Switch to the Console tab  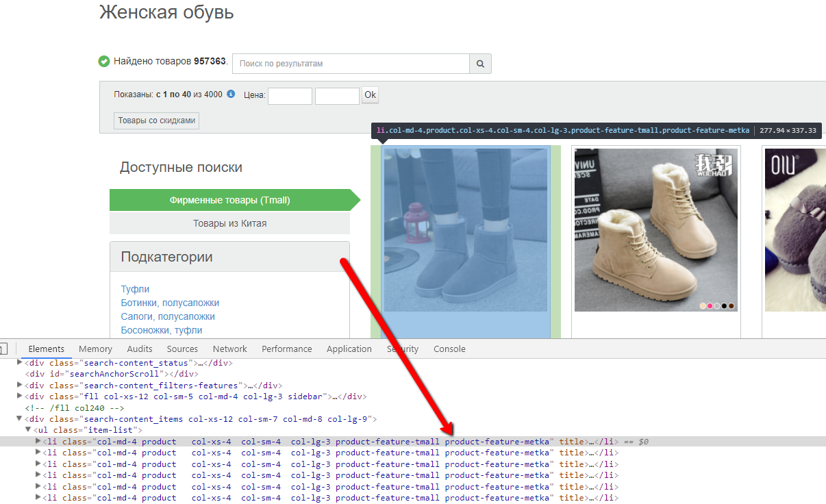coord(449,349)
